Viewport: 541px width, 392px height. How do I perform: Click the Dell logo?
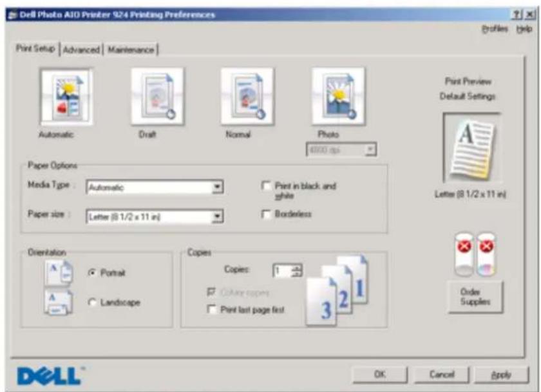(50, 375)
